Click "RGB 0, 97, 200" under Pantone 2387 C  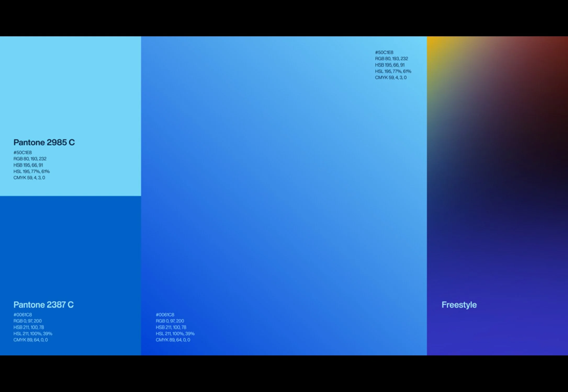28,321
